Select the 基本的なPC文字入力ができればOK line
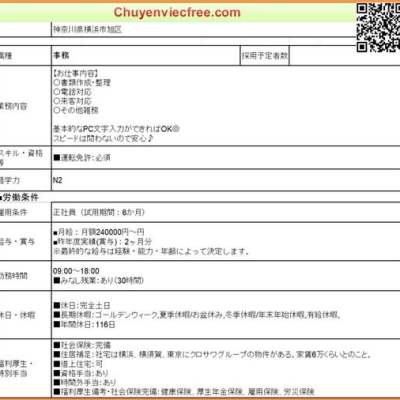Image resolution: width=400 pixels, height=400 pixels. tap(116, 129)
